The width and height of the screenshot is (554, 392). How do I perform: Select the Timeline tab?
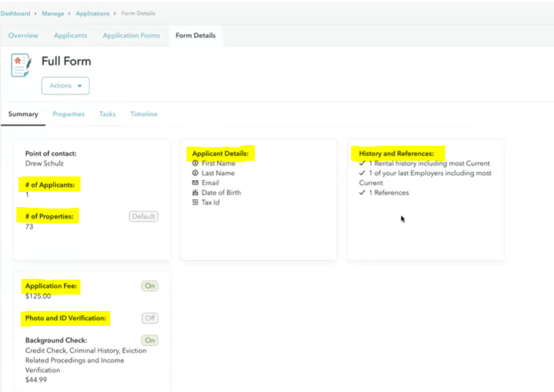point(144,114)
